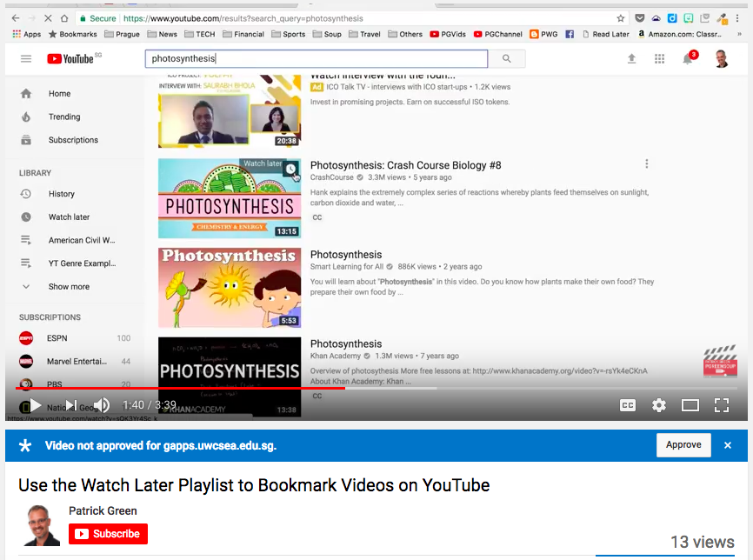Open the Read Later bookmark
Image resolution: width=753 pixels, height=560 pixels.
click(x=605, y=34)
